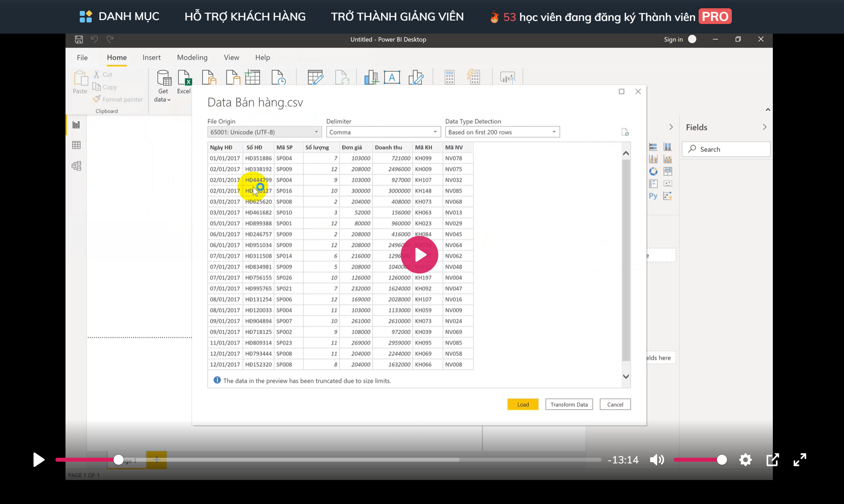Click the PRO membership badge
844x504 pixels.
(x=715, y=17)
